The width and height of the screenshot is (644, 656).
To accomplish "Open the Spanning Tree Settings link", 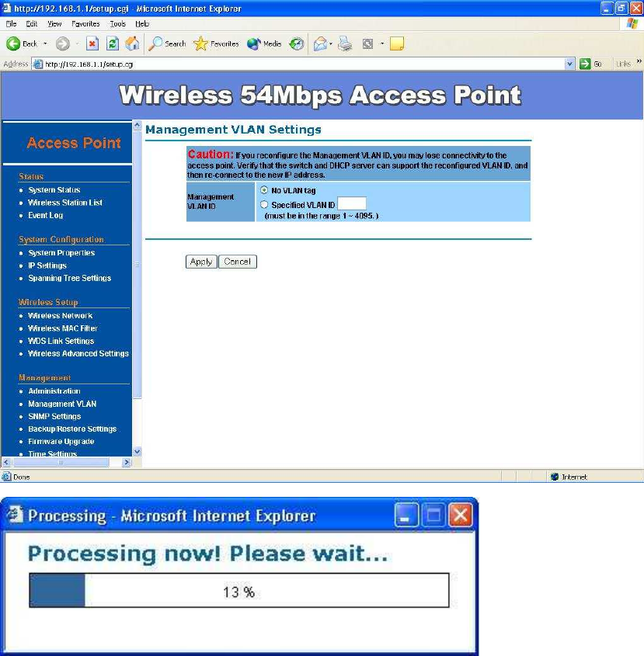I will [x=69, y=278].
